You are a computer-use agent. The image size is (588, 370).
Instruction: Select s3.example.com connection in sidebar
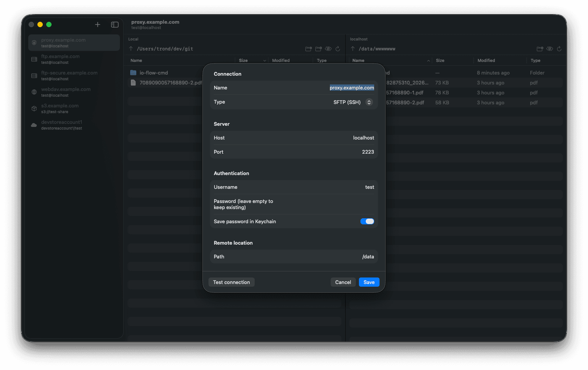pos(74,109)
